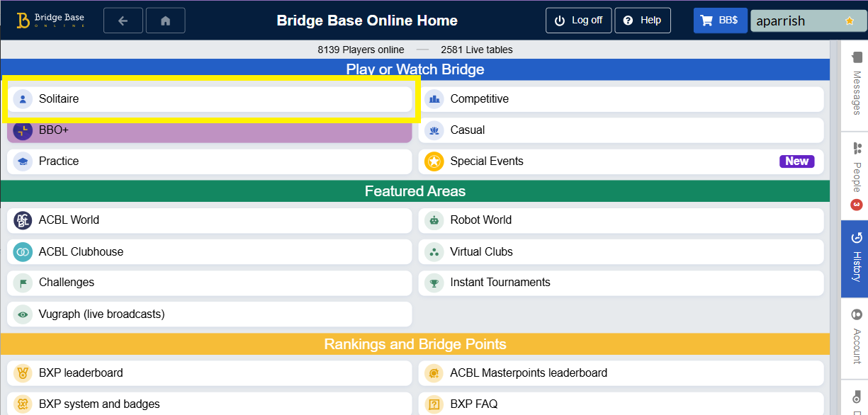Open ACBL World
The width and height of the screenshot is (868, 415).
point(210,220)
